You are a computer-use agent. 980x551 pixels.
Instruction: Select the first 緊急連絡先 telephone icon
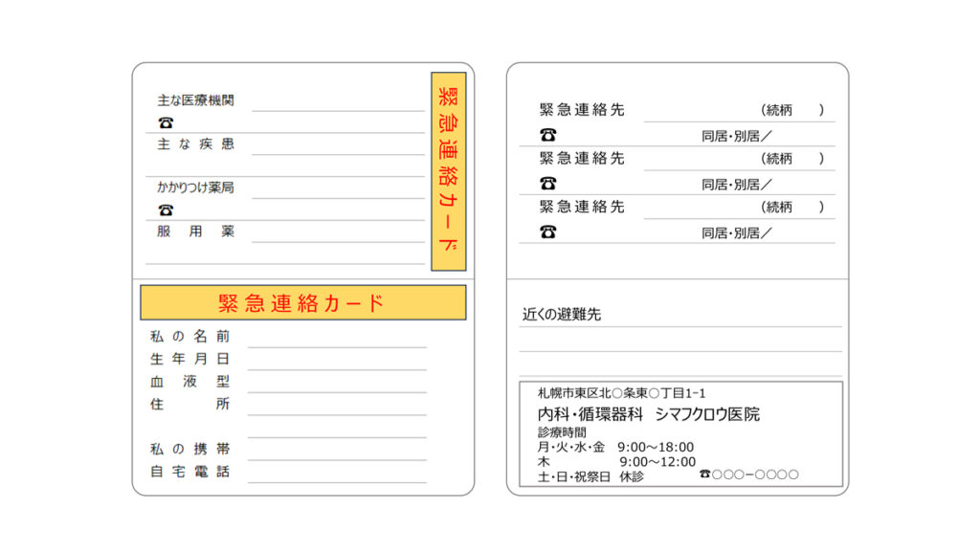click(547, 135)
